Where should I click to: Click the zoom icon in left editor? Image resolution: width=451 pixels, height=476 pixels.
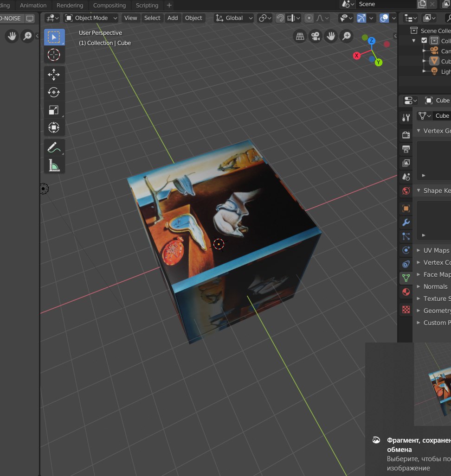pos(27,36)
